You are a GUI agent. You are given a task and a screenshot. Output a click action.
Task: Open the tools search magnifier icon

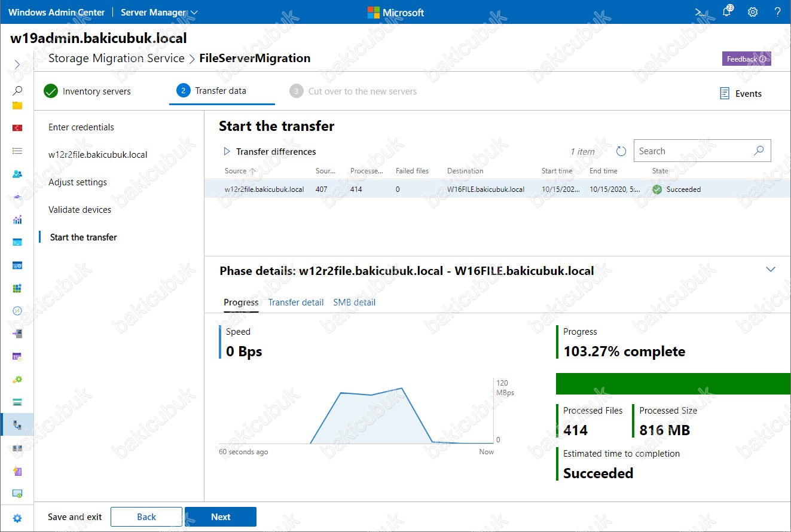click(17, 90)
